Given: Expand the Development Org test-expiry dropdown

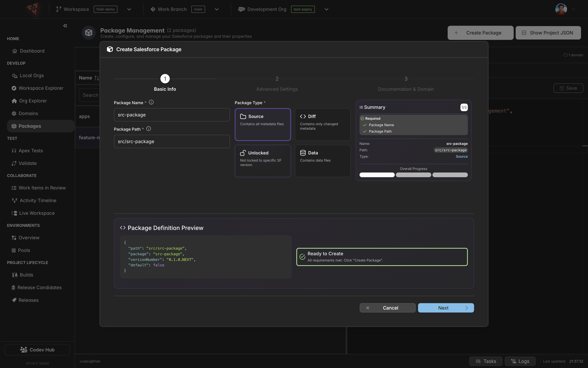Looking at the screenshot, I should pos(326,9).
